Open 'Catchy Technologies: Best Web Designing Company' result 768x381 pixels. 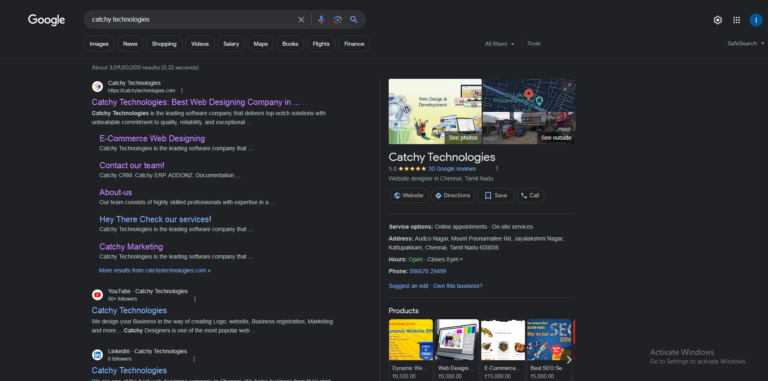click(195, 102)
